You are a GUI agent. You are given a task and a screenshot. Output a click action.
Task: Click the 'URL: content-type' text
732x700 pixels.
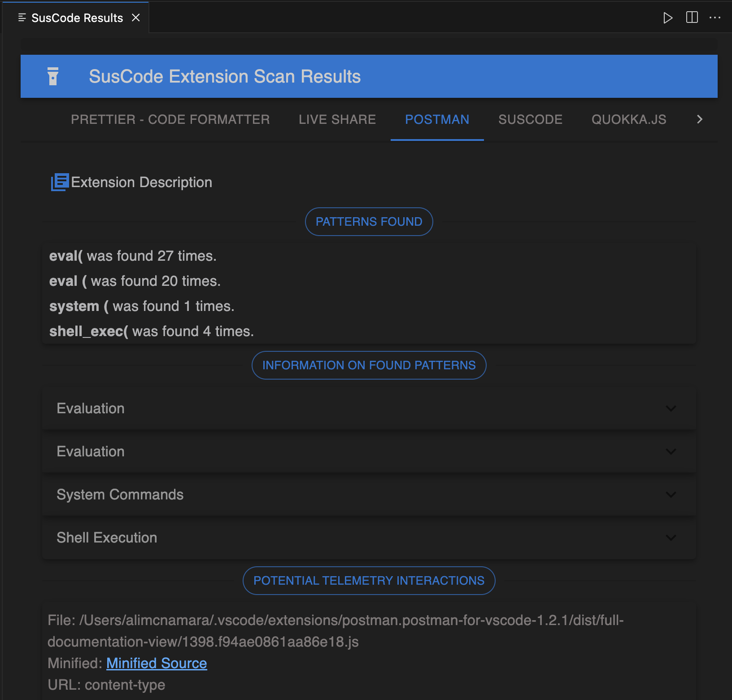pyautogui.click(x=106, y=685)
